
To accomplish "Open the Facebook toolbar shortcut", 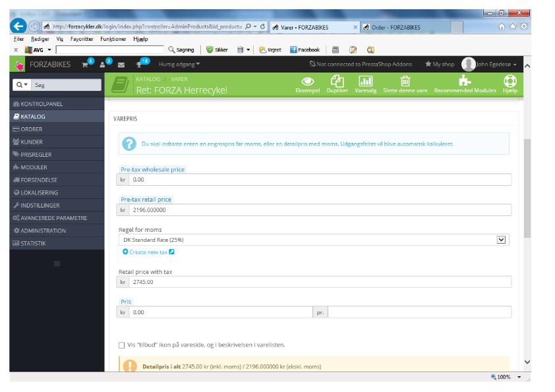I will [305, 50].
